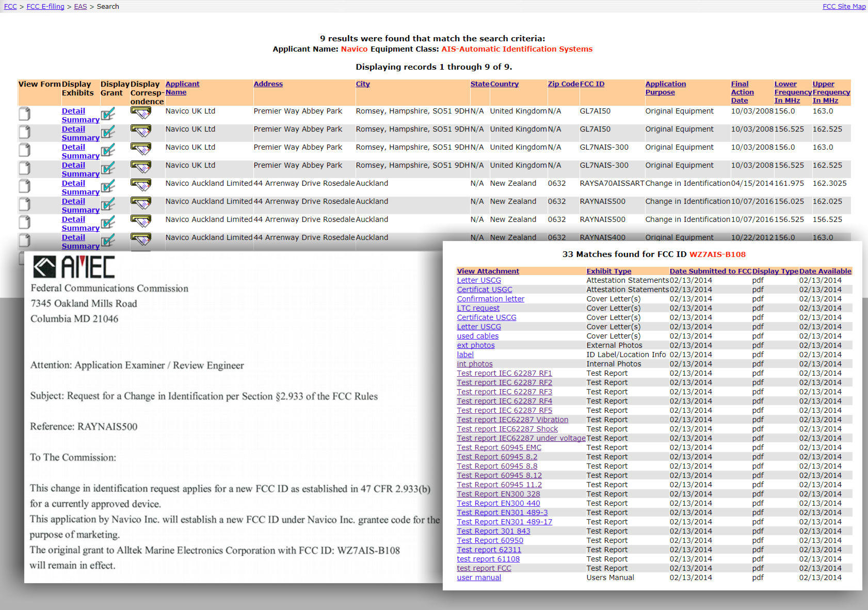Sort attachments by Date Available header
This screenshot has width=868, height=610.
point(825,271)
